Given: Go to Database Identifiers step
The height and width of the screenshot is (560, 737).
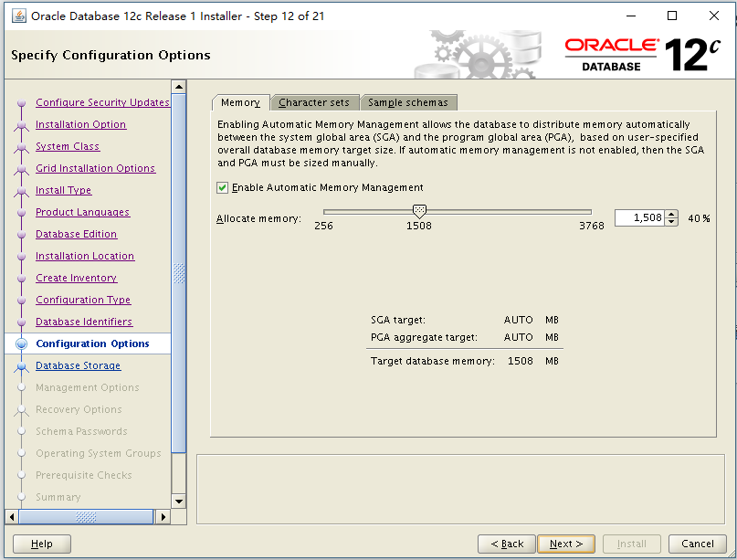Looking at the screenshot, I should click(84, 322).
